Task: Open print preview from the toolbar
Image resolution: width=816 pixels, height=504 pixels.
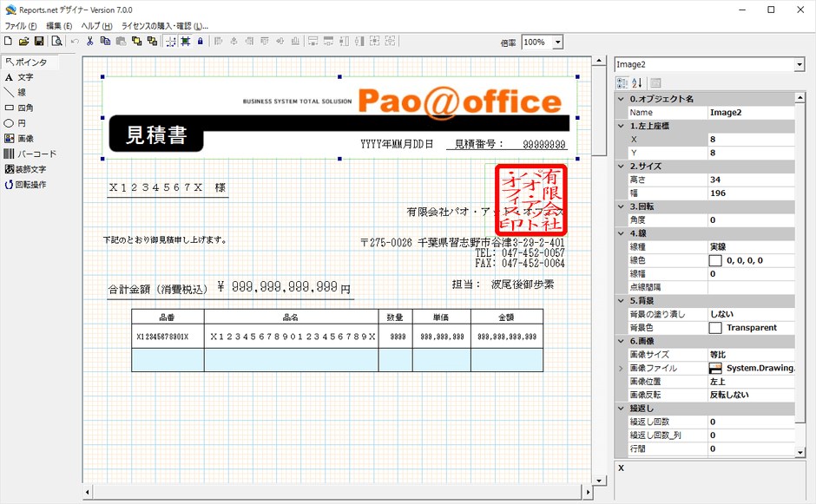Action: coord(56,42)
